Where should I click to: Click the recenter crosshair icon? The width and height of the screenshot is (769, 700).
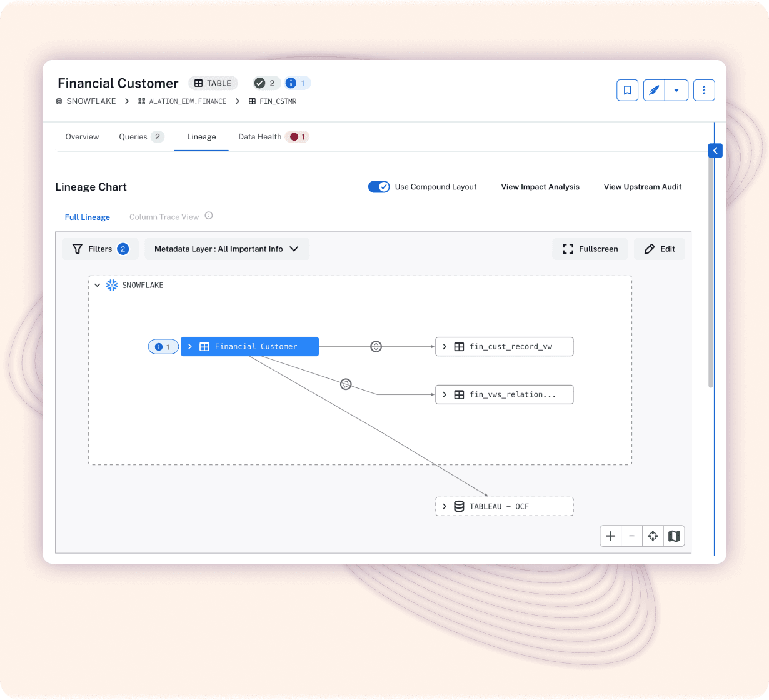(x=653, y=536)
